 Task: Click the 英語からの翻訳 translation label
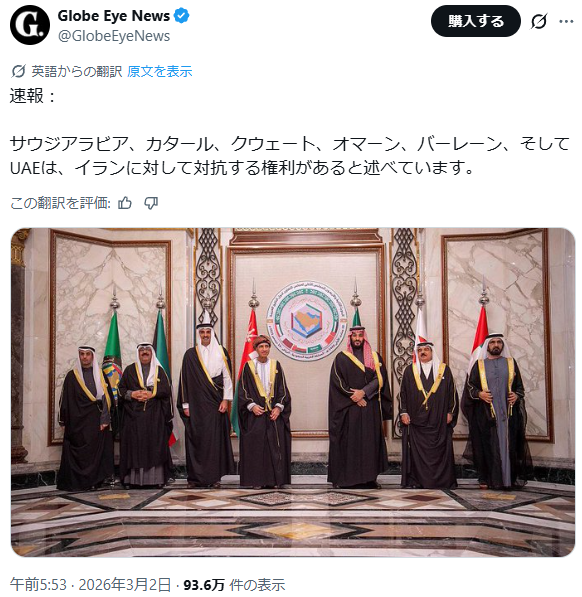77,71
